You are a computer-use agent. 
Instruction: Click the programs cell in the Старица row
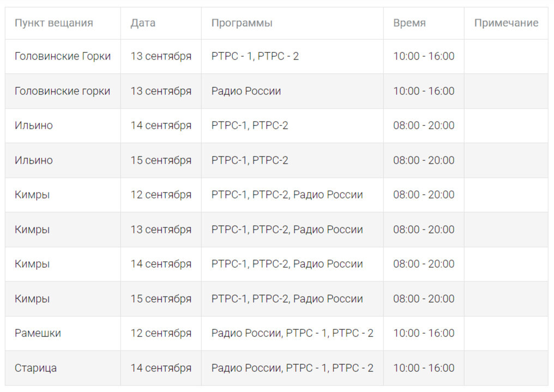click(292, 368)
